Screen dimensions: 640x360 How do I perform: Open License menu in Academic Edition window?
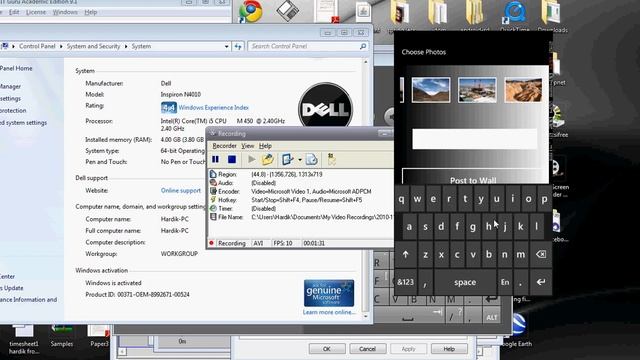pyautogui.click(x=36, y=12)
